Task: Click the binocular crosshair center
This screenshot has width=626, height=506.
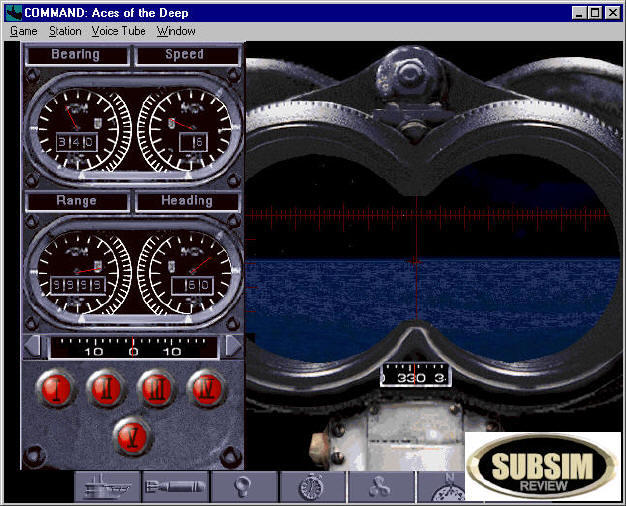Action: 416,262
